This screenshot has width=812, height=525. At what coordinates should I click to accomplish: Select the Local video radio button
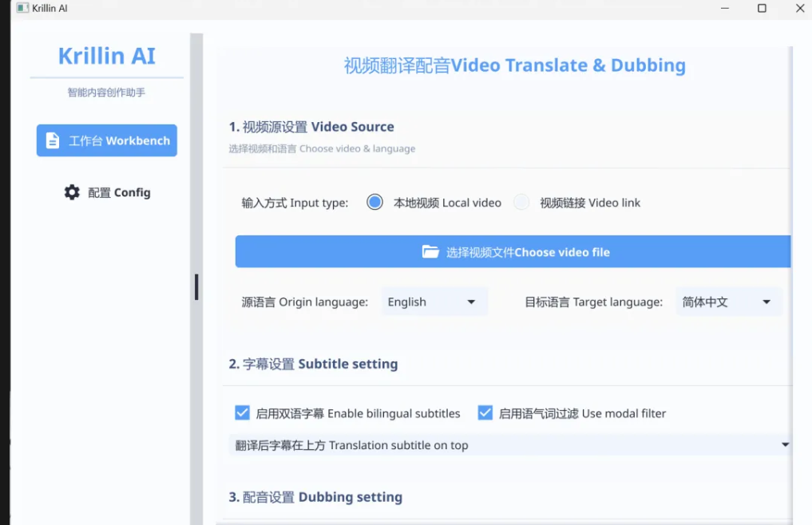point(375,202)
